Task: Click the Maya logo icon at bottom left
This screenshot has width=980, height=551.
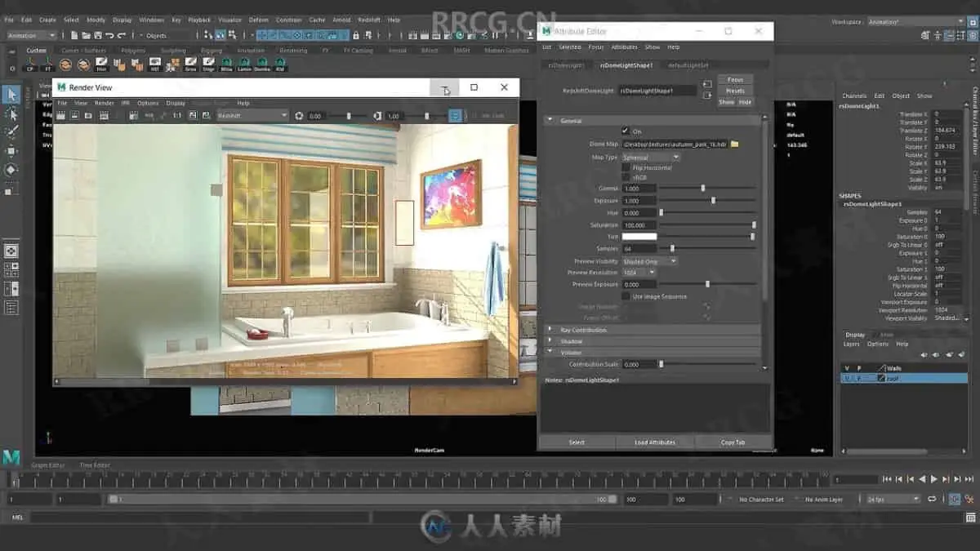Action: (11, 458)
